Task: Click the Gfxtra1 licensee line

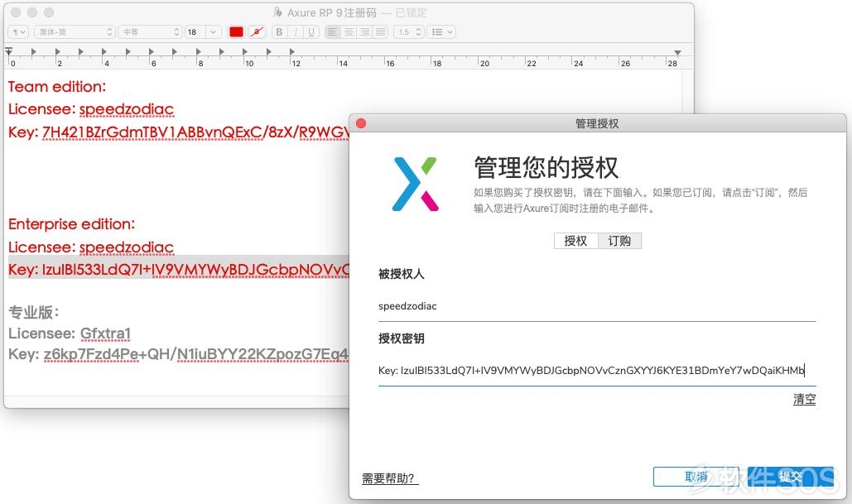Action: click(x=70, y=334)
